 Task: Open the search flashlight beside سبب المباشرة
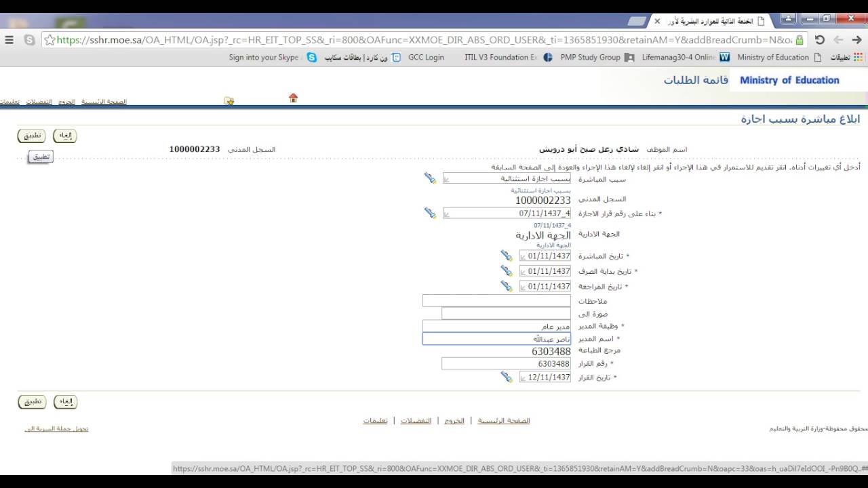430,178
